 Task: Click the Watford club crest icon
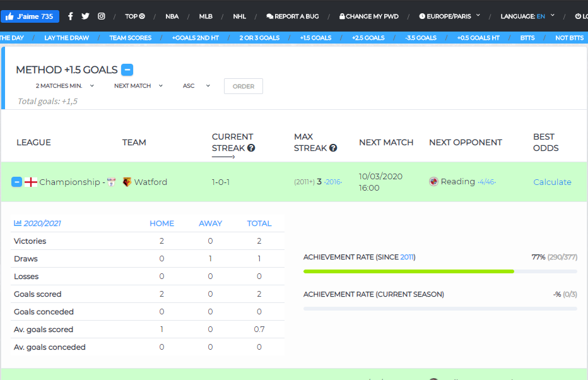(127, 182)
